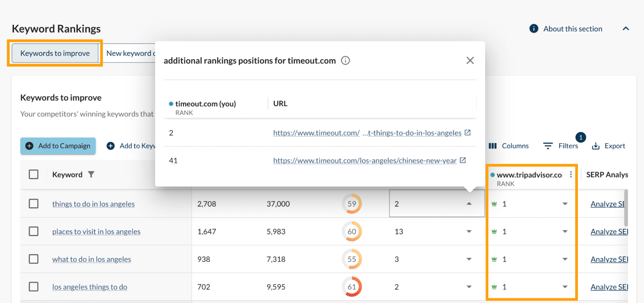This screenshot has width=644, height=303.
Task: Click the info icon beside About this section
Action: (533, 28)
